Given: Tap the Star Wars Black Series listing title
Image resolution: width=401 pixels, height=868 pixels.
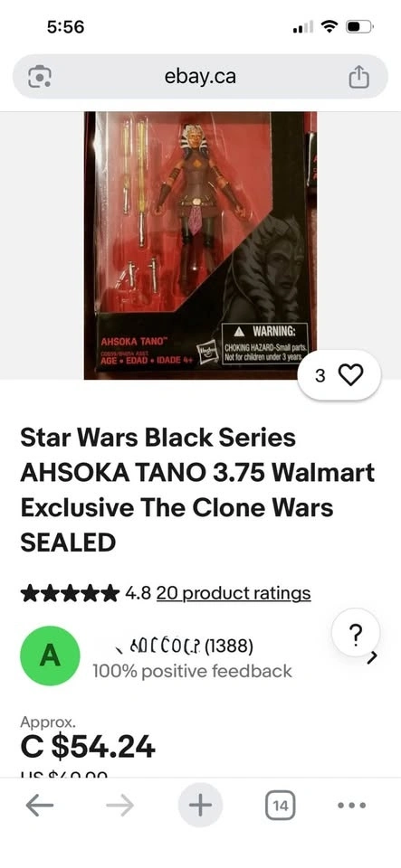Looking at the screenshot, I should 197,490.
